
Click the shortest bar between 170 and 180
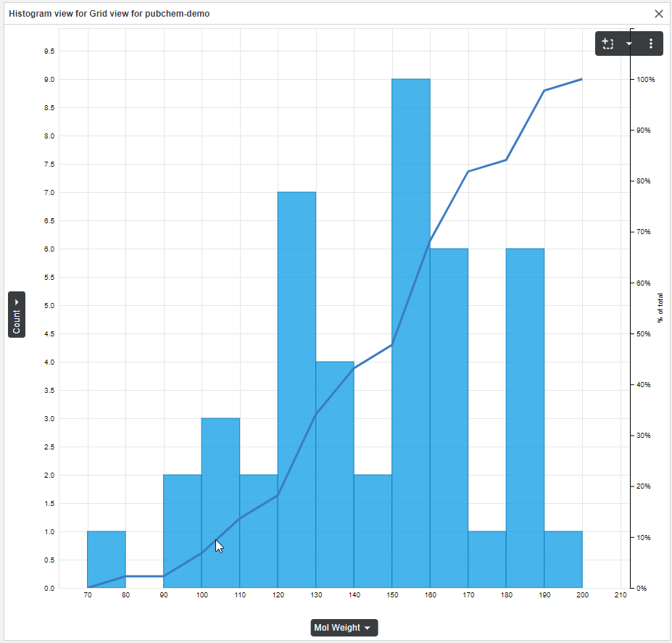[487, 558]
